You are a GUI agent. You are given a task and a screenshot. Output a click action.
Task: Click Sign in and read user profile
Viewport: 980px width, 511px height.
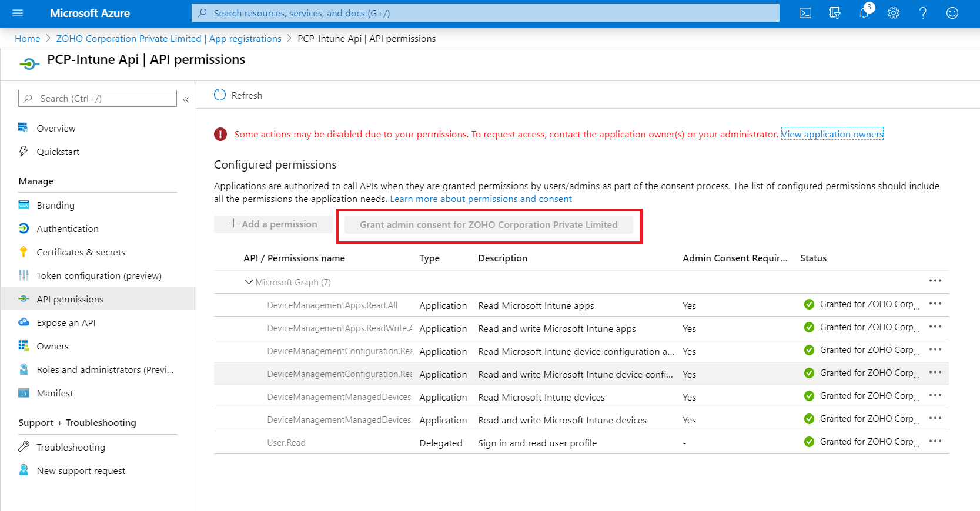click(537, 443)
